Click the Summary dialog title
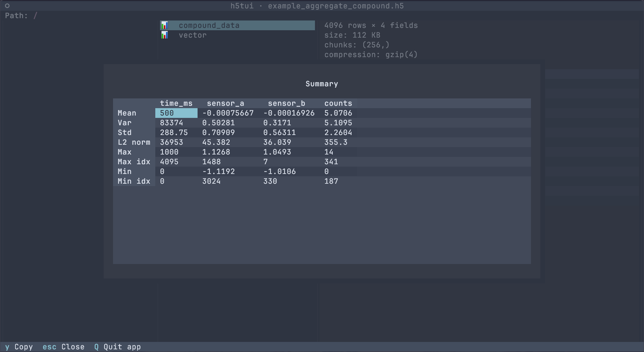Viewport: 644px width, 352px height. [x=322, y=84]
